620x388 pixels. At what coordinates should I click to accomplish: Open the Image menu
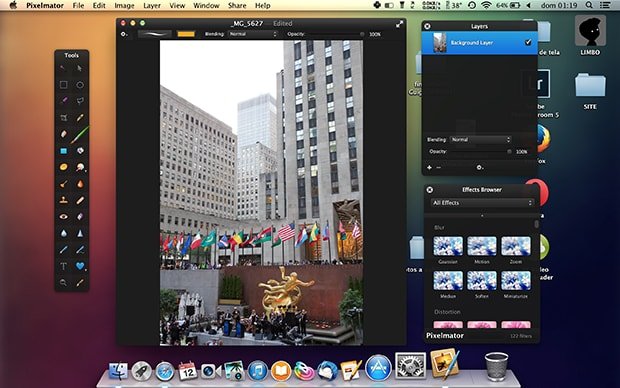pos(124,6)
